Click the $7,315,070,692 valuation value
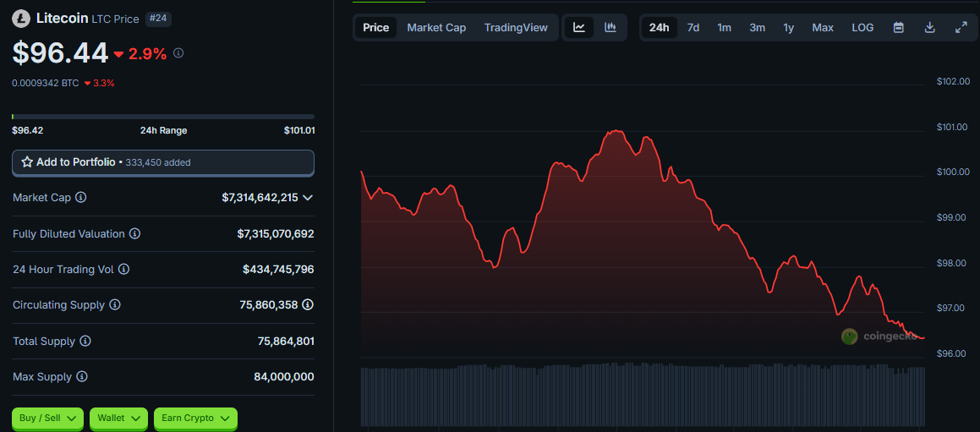 (x=276, y=234)
